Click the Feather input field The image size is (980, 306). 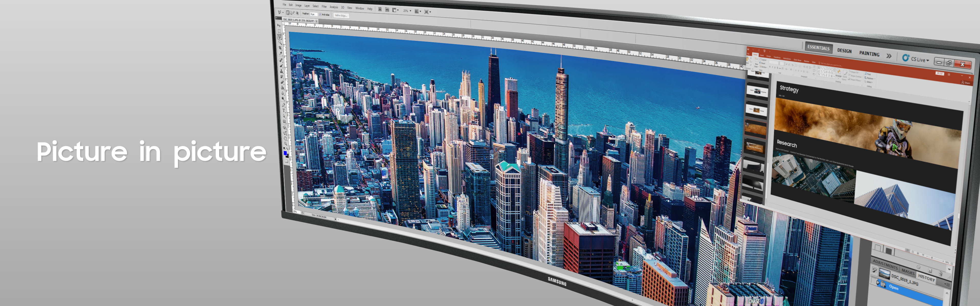tap(314, 14)
